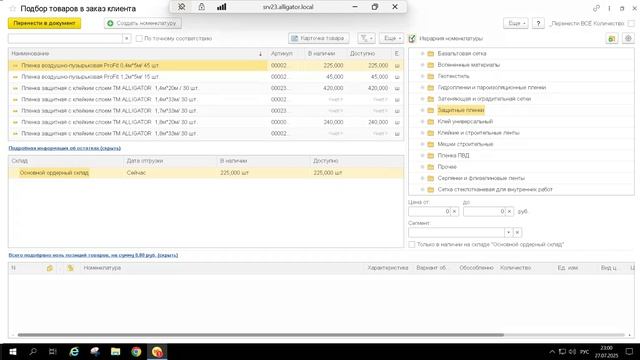Click the Геотекстиль folder icon

pyautogui.click(x=431, y=76)
